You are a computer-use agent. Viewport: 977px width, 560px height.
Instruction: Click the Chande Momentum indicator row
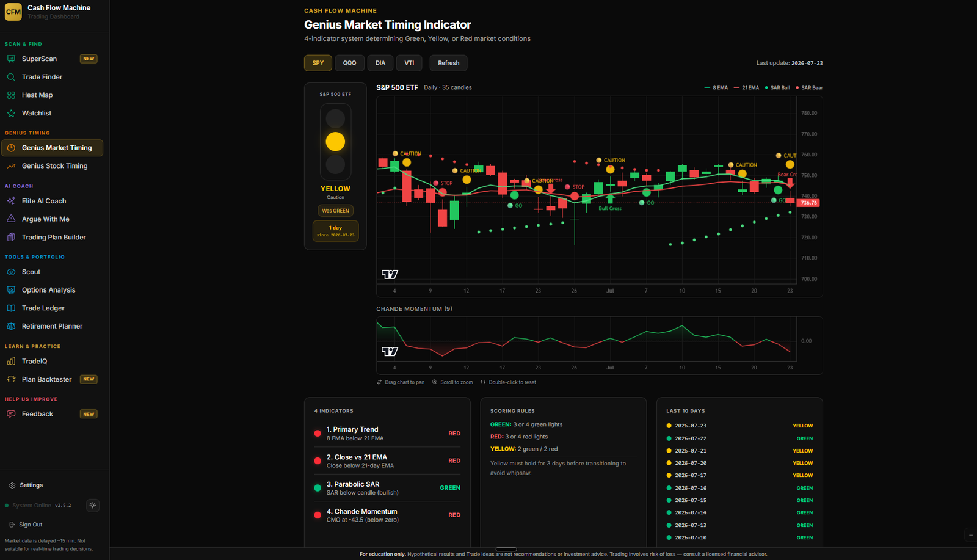coord(387,515)
